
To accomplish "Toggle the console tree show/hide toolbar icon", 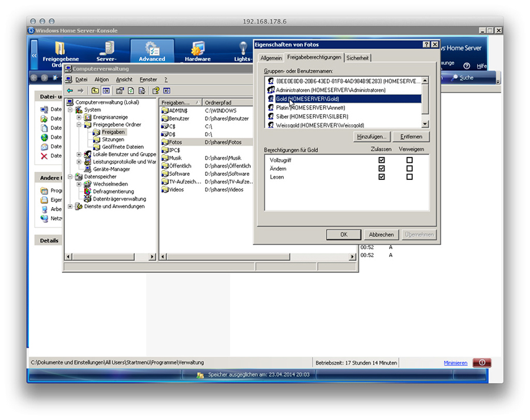I will (106, 91).
